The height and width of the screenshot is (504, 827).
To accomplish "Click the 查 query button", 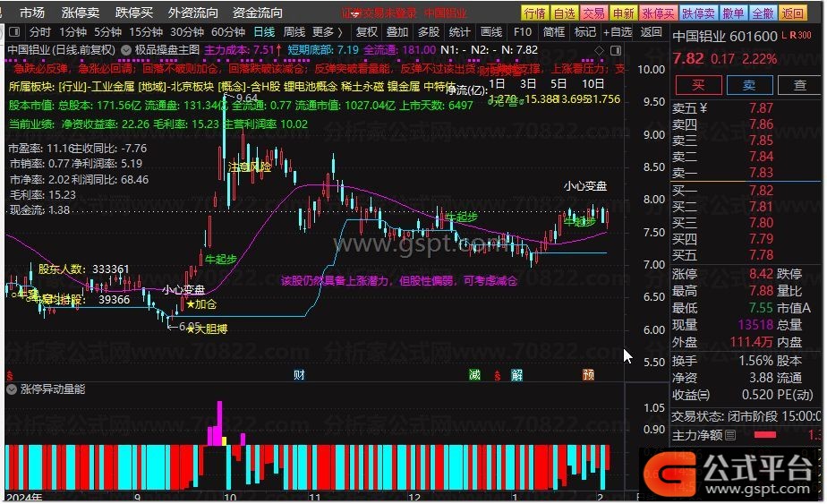I will coord(799,85).
